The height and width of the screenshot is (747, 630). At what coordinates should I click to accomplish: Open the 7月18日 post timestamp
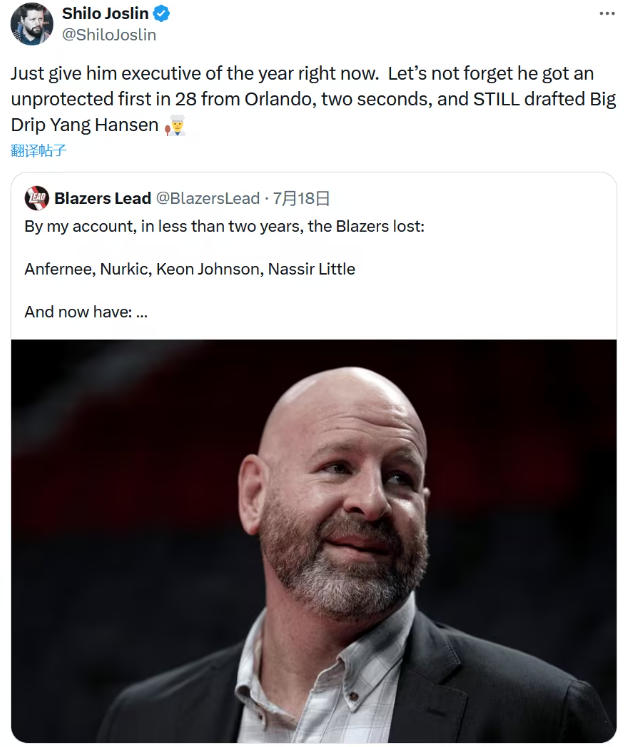point(301,198)
